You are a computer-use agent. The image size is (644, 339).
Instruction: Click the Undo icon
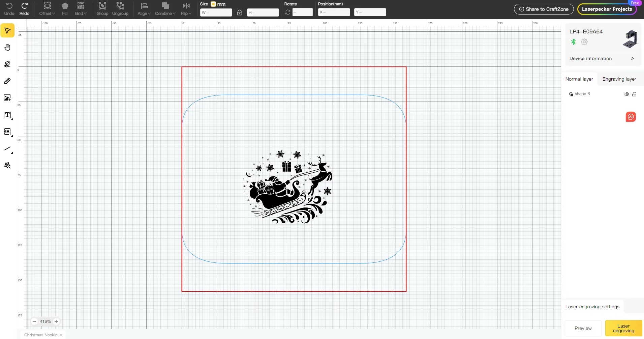[x=9, y=9]
